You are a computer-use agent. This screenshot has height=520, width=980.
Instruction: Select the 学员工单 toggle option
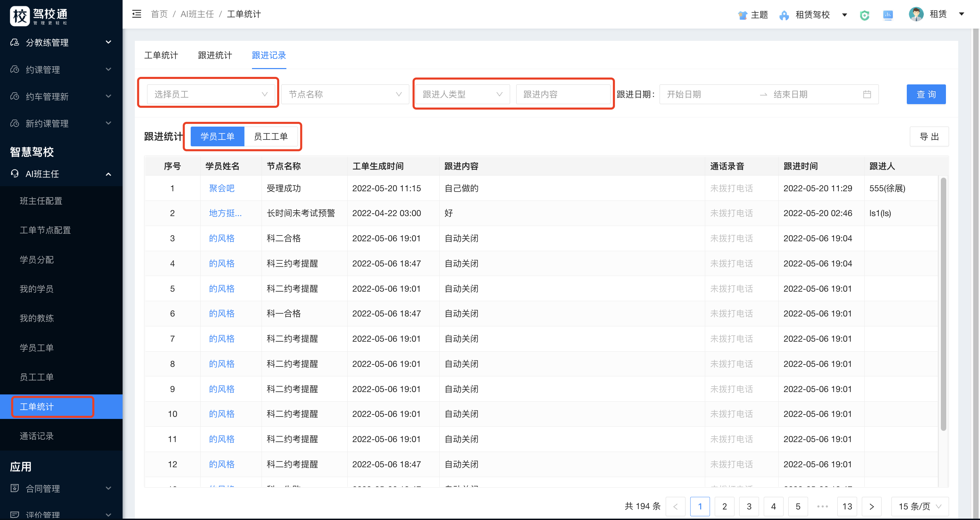click(217, 136)
